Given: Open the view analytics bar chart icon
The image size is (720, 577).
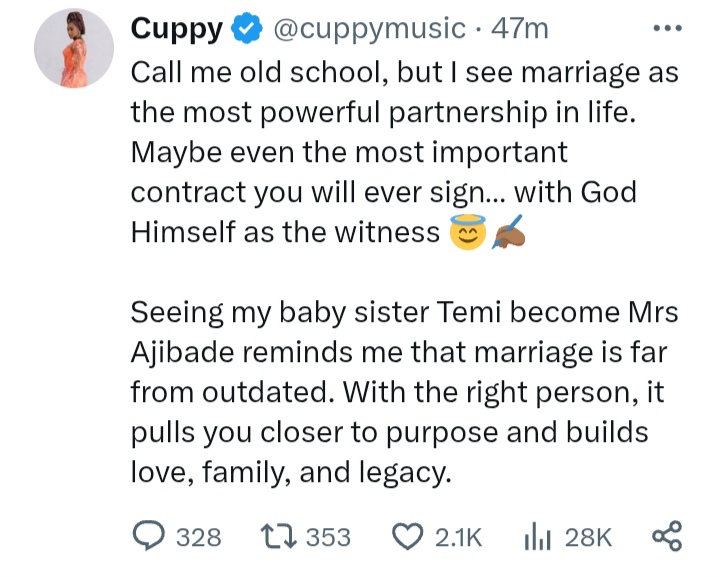Looking at the screenshot, I should 539,536.
